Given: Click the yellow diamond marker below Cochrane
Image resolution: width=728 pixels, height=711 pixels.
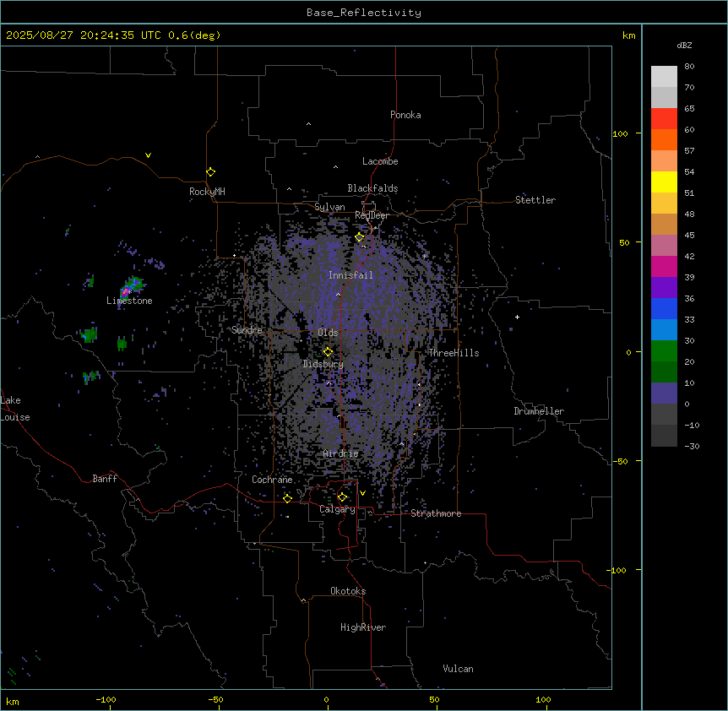Looking at the screenshot, I should (287, 498).
